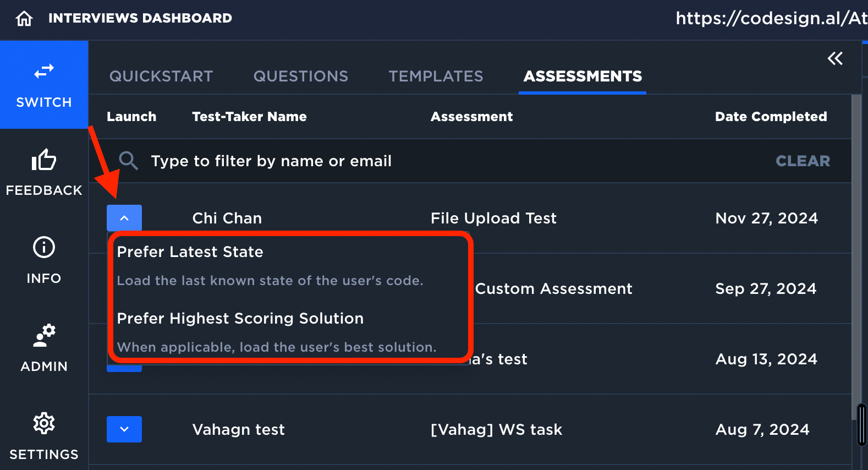This screenshot has height=470, width=868.
Task: Expand the launch dropdown for the Custom Assessment row
Action: click(x=124, y=288)
